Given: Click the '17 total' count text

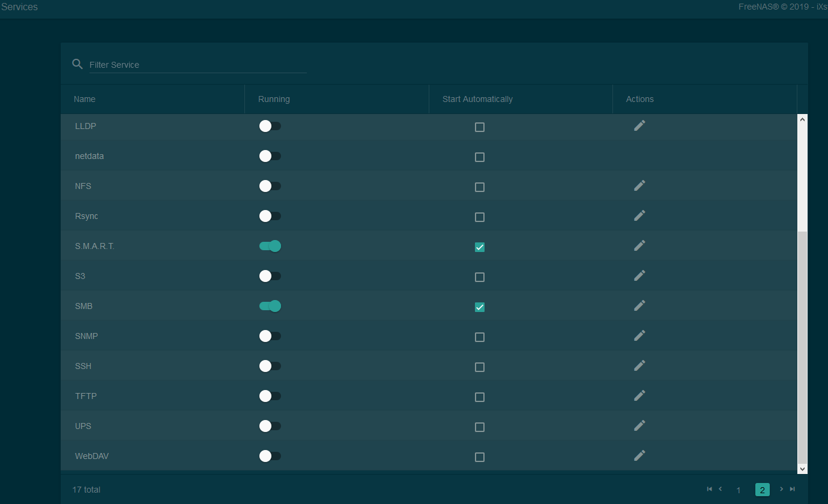Looking at the screenshot, I should [x=86, y=490].
